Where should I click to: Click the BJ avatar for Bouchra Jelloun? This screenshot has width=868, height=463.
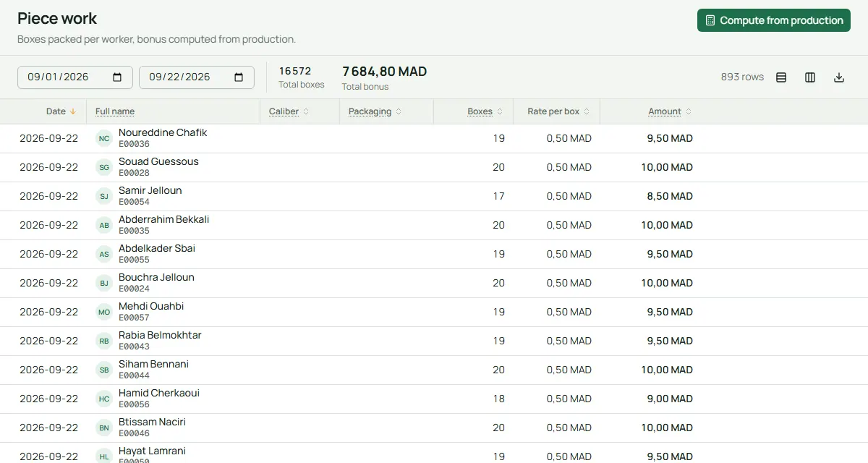(x=104, y=283)
